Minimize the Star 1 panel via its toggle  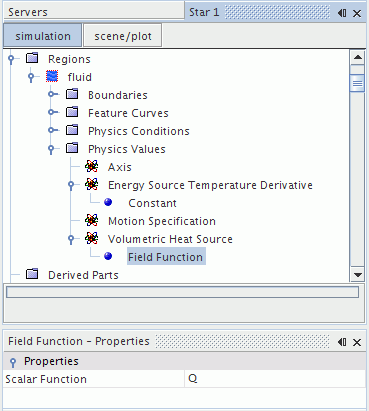[x=342, y=13]
